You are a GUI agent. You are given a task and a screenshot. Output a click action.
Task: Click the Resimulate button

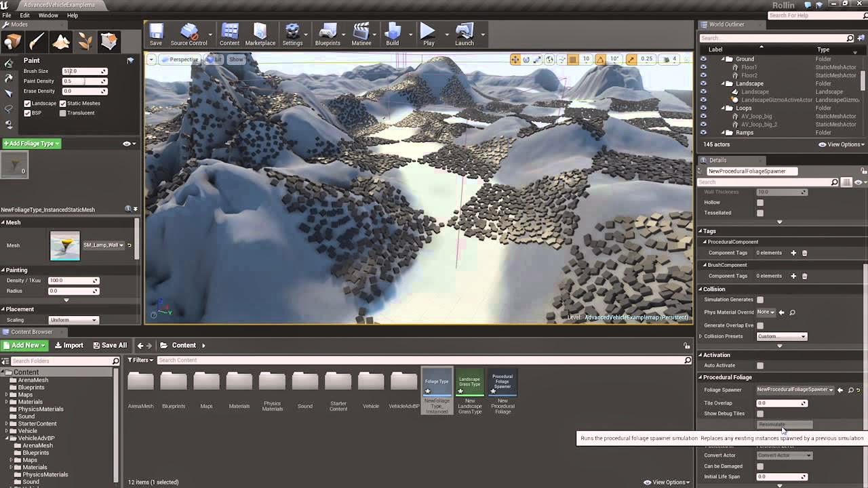784,424
